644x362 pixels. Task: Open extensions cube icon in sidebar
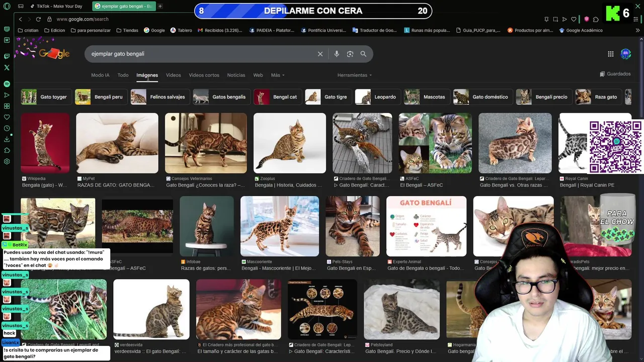point(7,150)
